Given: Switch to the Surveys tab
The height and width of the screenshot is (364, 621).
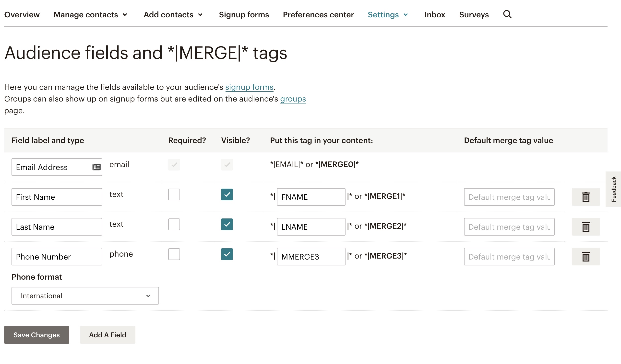Looking at the screenshot, I should coord(474,15).
